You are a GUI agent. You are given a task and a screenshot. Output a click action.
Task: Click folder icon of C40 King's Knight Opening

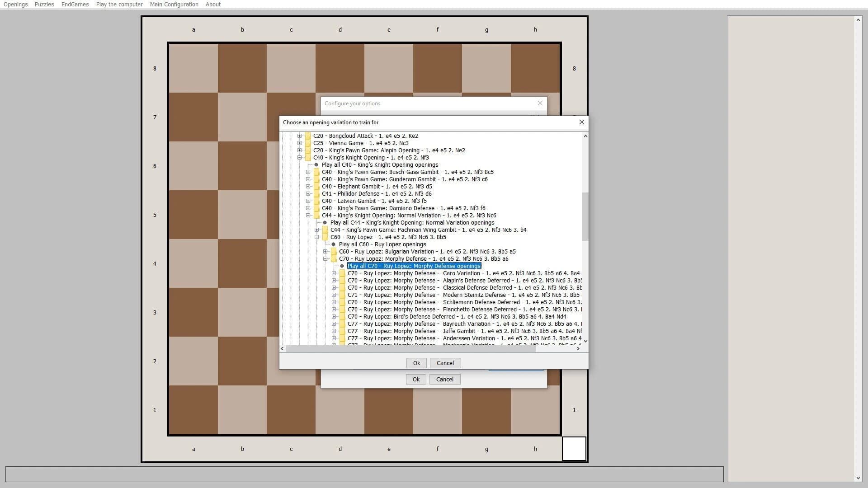point(308,157)
